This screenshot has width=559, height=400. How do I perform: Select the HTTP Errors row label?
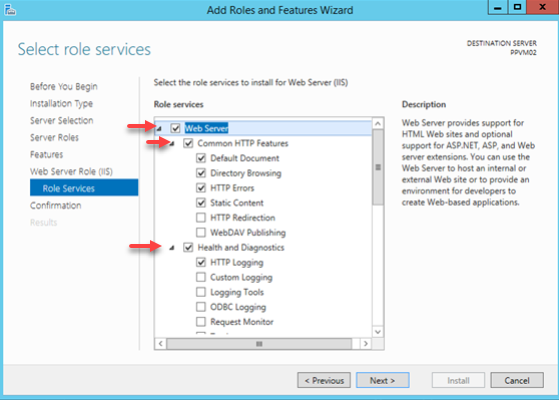tap(232, 188)
